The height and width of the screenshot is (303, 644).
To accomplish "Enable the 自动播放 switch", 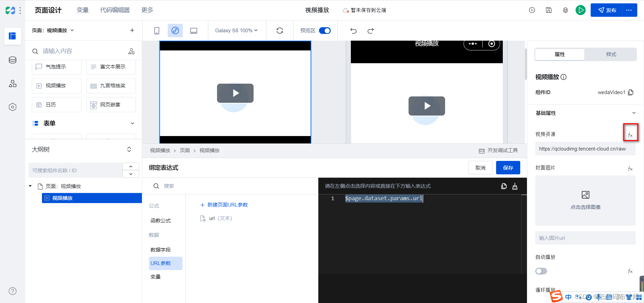I will point(541,271).
